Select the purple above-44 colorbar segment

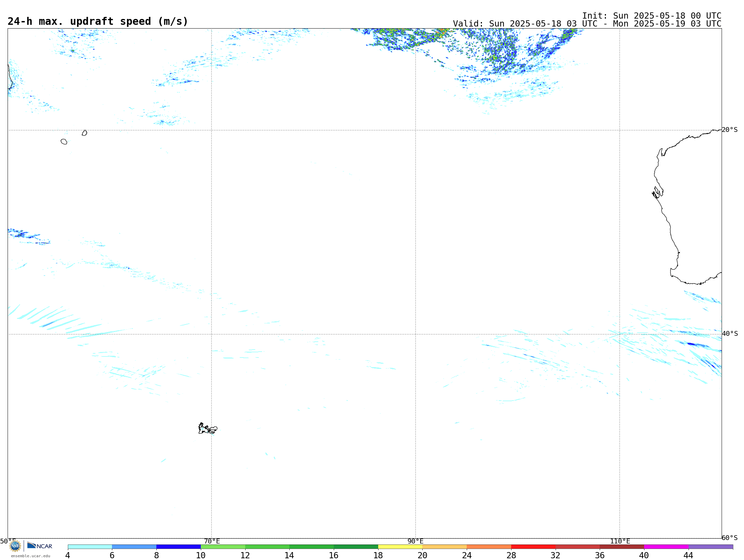click(711, 547)
